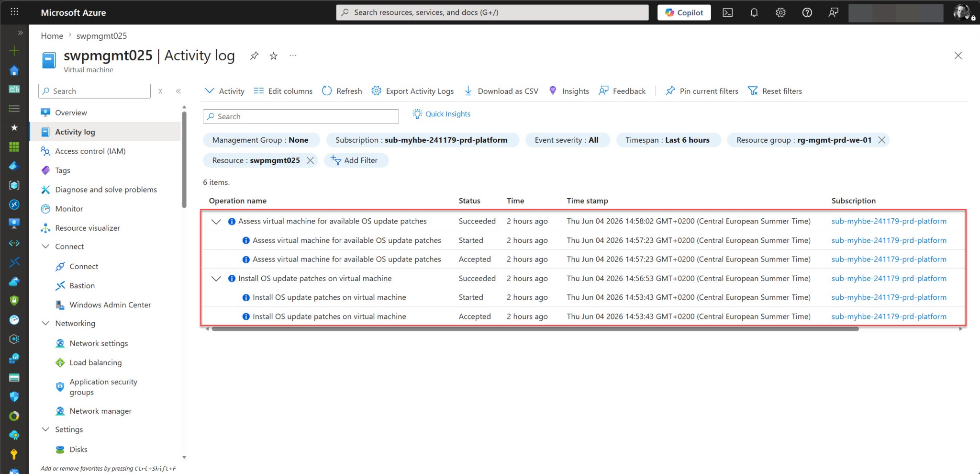Screen dimensions: 980x474
Task: Open the ellipsis more options menu
Action: [x=293, y=56]
